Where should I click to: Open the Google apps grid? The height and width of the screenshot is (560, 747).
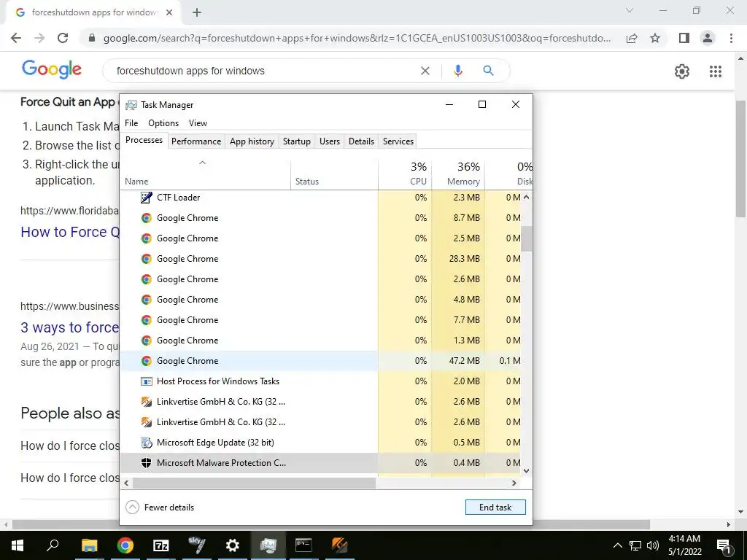tap(716, 71)
